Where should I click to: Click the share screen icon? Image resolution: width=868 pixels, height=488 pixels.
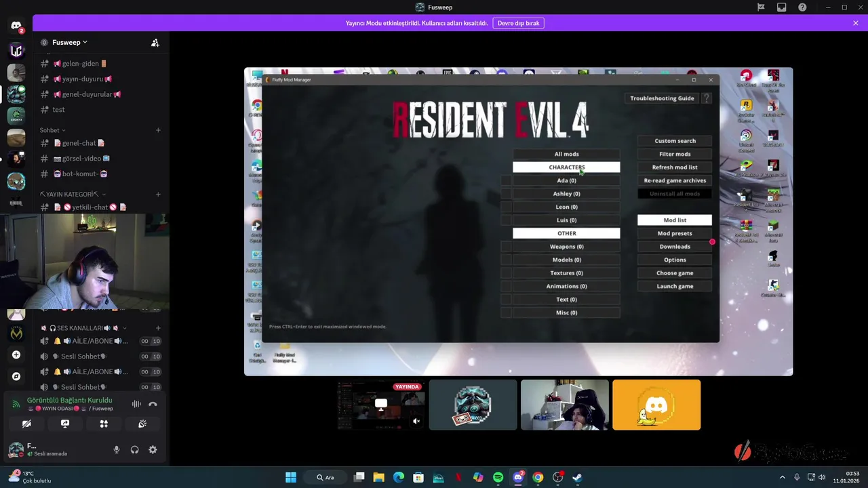65,424
